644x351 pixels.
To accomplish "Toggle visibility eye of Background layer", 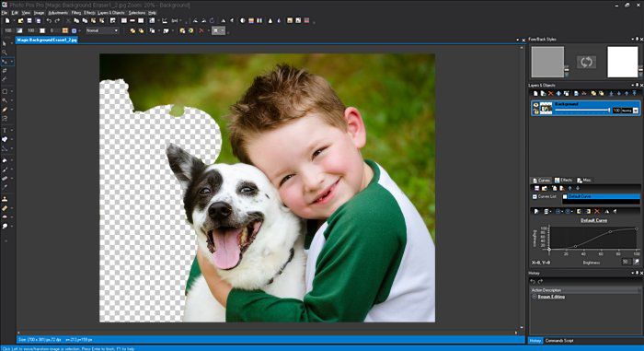I will coord(535,105).
